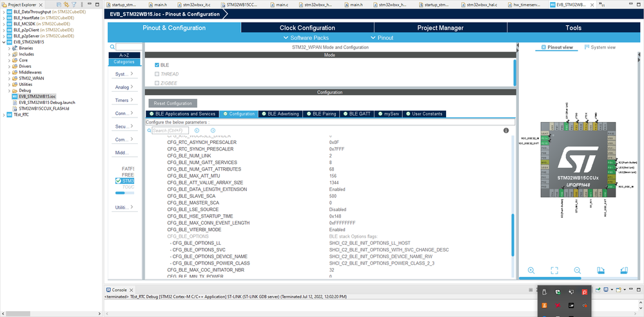Open the red splat tray icon

pos(558,305)
